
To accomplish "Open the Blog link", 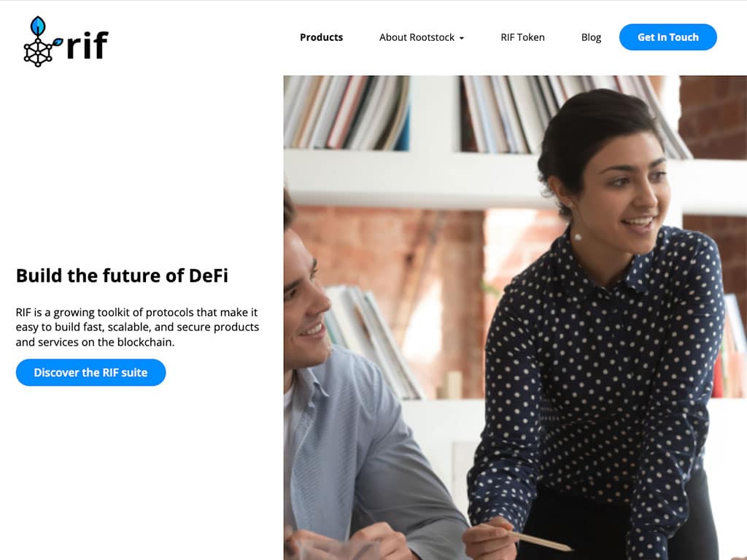I will tap(591, 37).
